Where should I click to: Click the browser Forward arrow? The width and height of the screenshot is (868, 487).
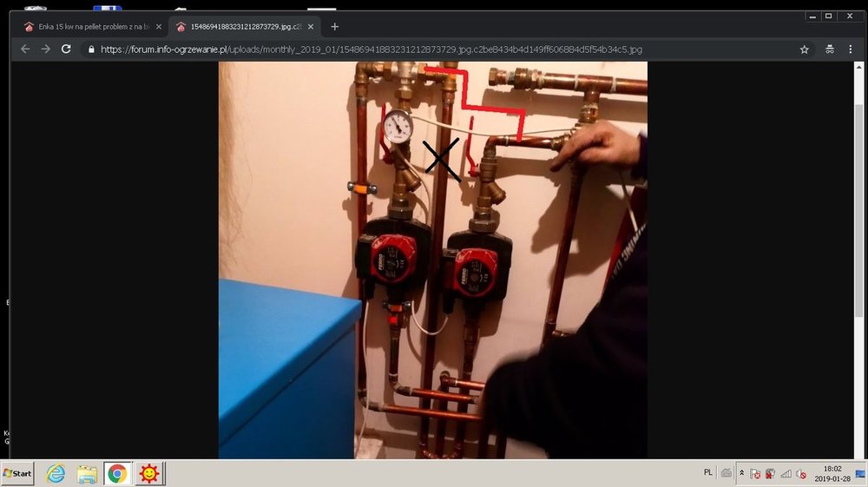pyautogui.click(x=45, y=49)
